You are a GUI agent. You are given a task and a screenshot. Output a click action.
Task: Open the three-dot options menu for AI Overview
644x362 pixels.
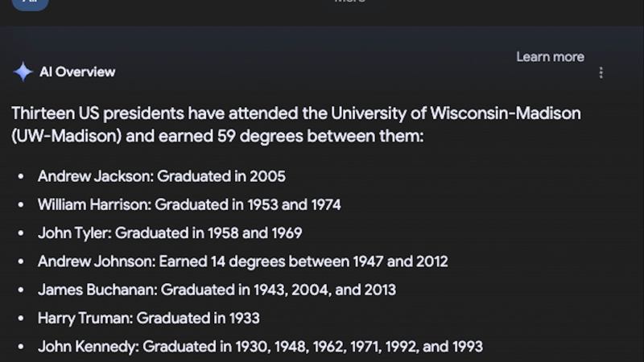pyautogui.click(x=601, y=72)
